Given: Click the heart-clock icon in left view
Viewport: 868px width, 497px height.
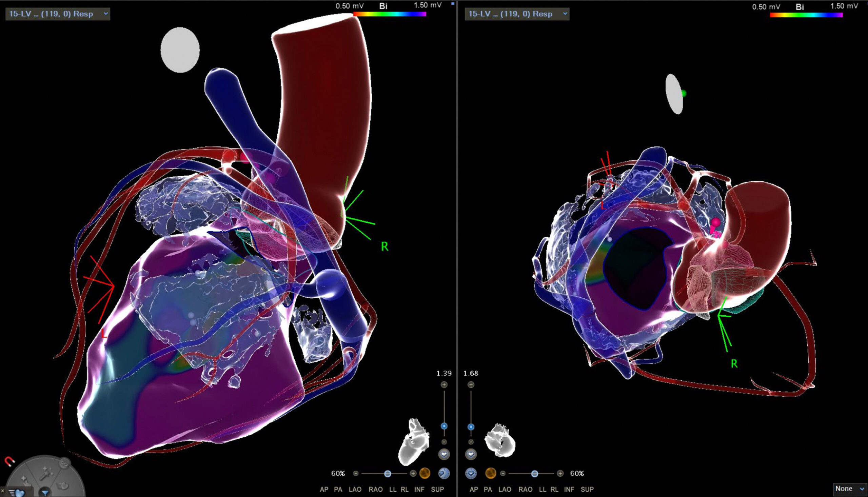Looking at the screenshot, I should click(x=444, y=473).
